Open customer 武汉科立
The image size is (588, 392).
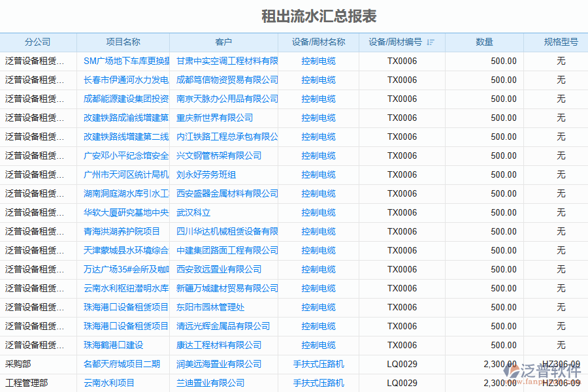[193, 213]
